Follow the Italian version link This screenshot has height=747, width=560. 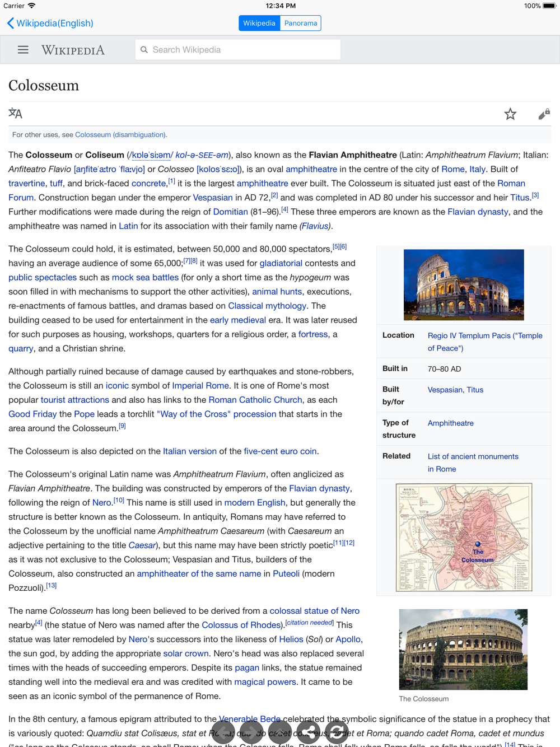click(190, 451)
